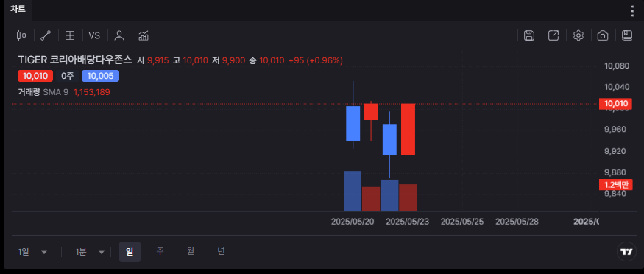The height and width of the screenshot is (274, 644).
Task: Select the 일 daily timeframe
Action: [x=130, y=252]
